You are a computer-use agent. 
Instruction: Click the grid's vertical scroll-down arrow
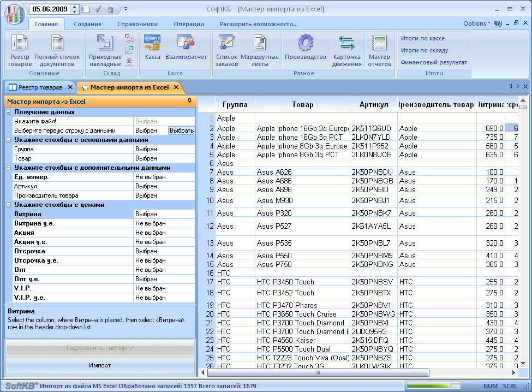(x=523, y=364)
